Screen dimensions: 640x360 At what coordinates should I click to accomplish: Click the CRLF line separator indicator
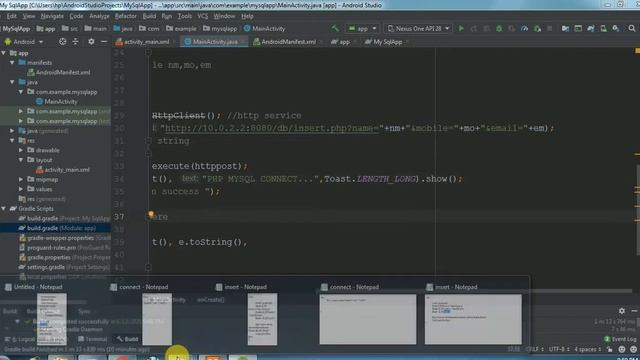535,349
